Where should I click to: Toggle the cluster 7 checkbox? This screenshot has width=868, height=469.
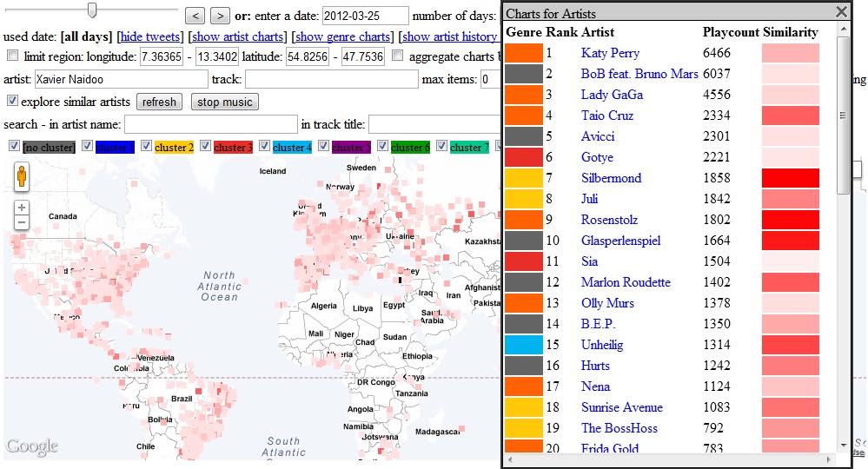point(441,146)
